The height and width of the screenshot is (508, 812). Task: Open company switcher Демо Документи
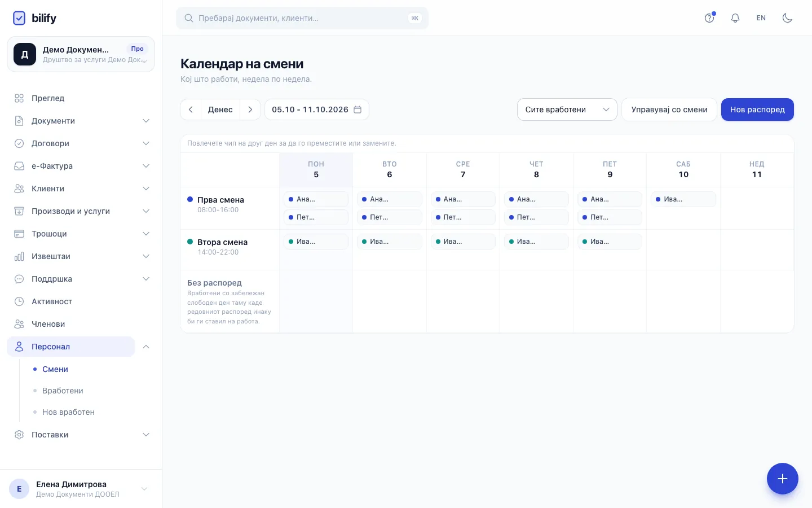pyautogui.click(x=81, y=54)
